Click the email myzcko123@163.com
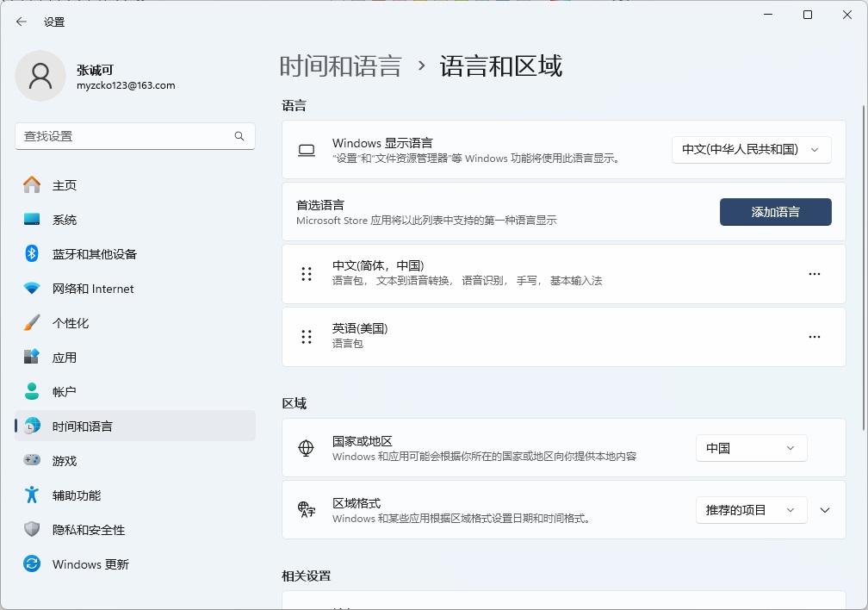The width and height of the screenshot is (868, 610). [126, 85]
